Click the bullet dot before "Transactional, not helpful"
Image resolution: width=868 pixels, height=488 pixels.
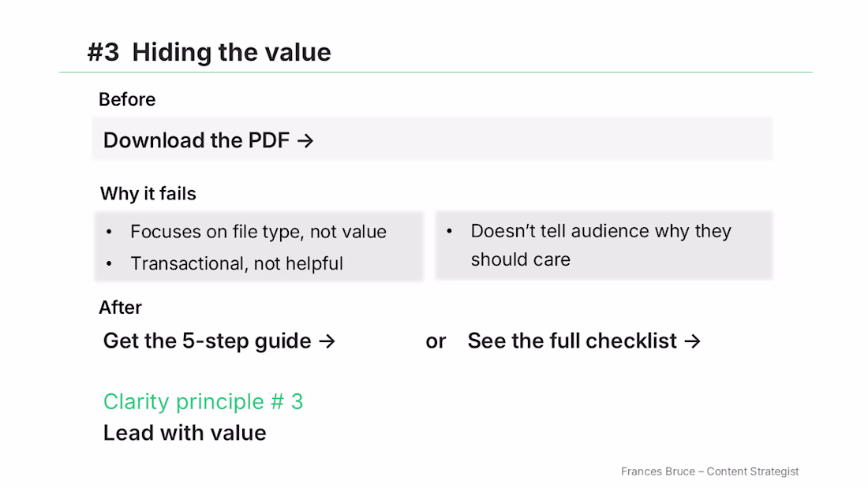point(110,263)
